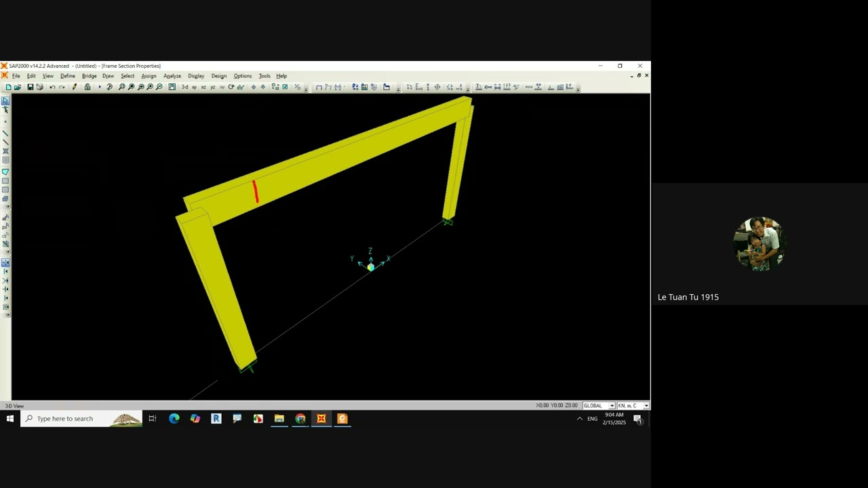868x488 pixels.
Task: Open the Display menu
Action: (x=196, y=76)
